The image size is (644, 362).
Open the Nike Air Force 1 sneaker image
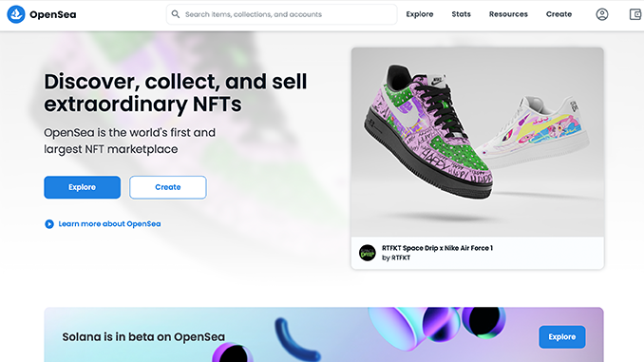(477, 142)
